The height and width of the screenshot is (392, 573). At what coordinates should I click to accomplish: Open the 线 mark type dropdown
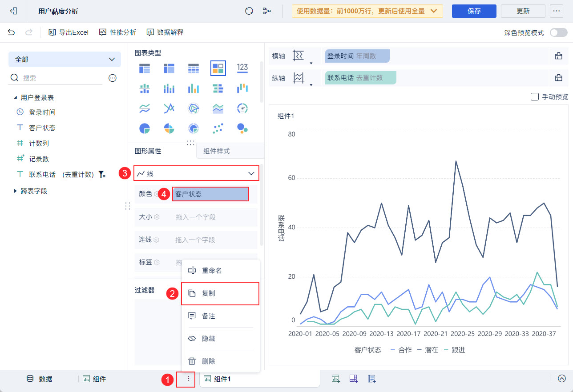point(196,173)
